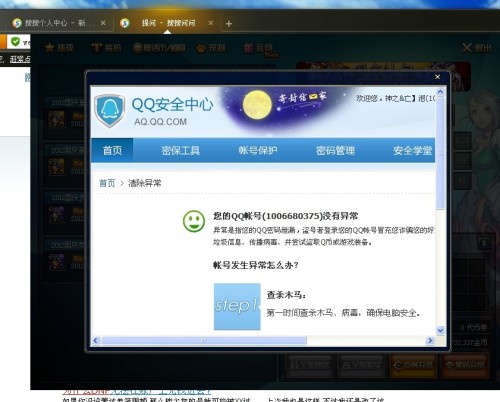The width and height of the screenshot is (500, 402).
Task: Click the 查杀木马 heading
Action: (286, 295)
